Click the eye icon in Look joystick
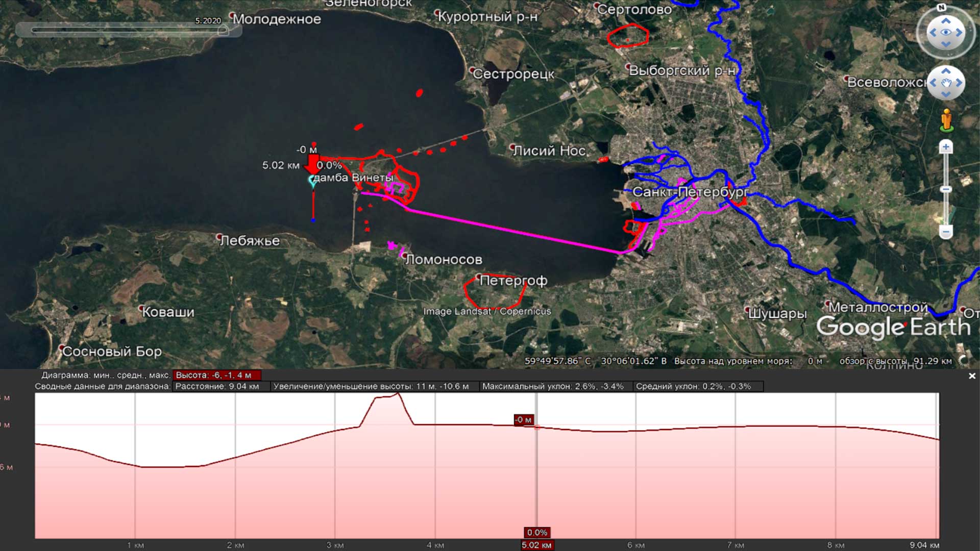The height and width of the screenshot is (551, 980). (x=946, y=33)
